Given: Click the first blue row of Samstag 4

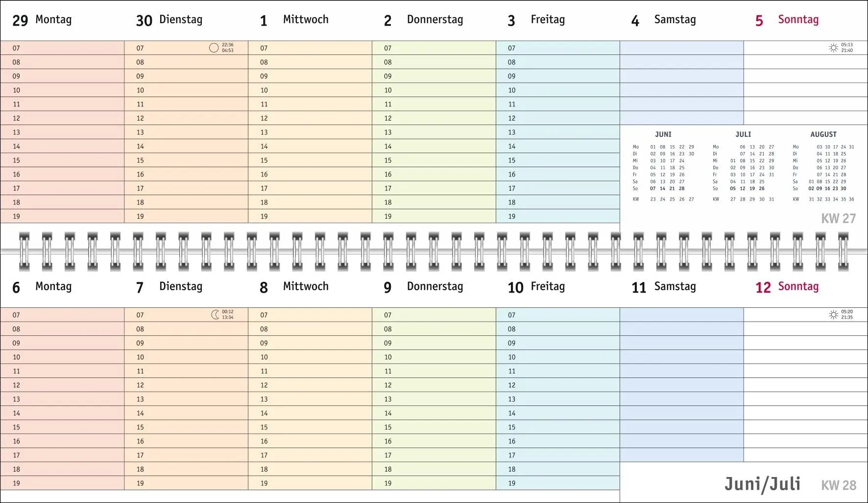Looking at the screenshot, I should pyautogui.click(x=682, y=48).
